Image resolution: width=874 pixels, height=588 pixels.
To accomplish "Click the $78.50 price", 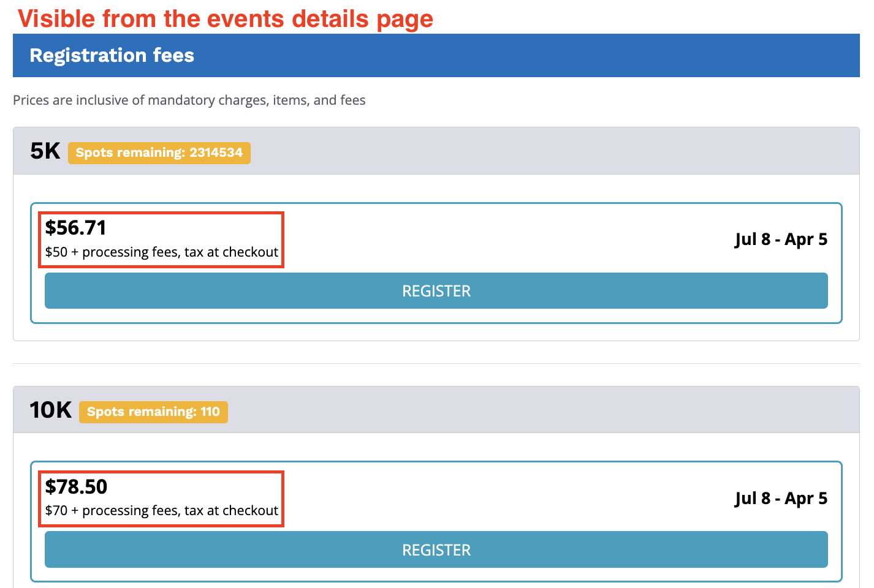I will [x=77, y=487].
